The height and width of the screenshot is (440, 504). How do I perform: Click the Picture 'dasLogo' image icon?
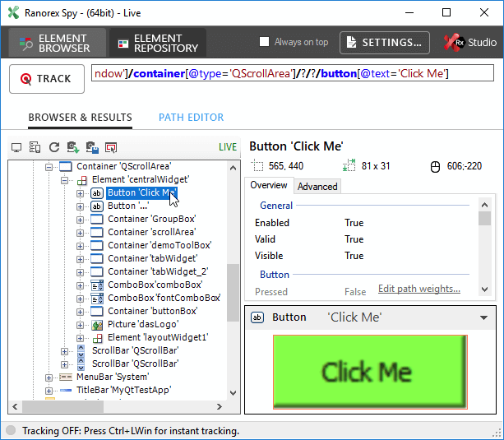point(97,325)
